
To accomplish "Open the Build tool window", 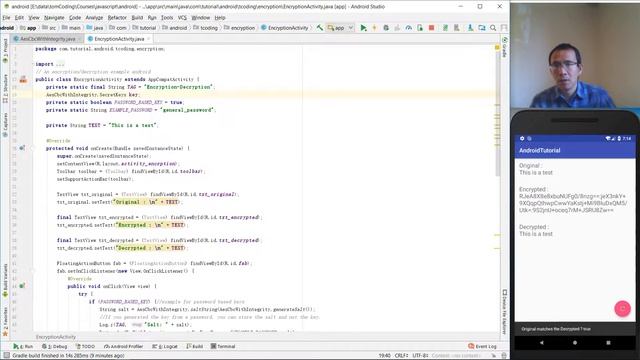I will click(195, 346).
